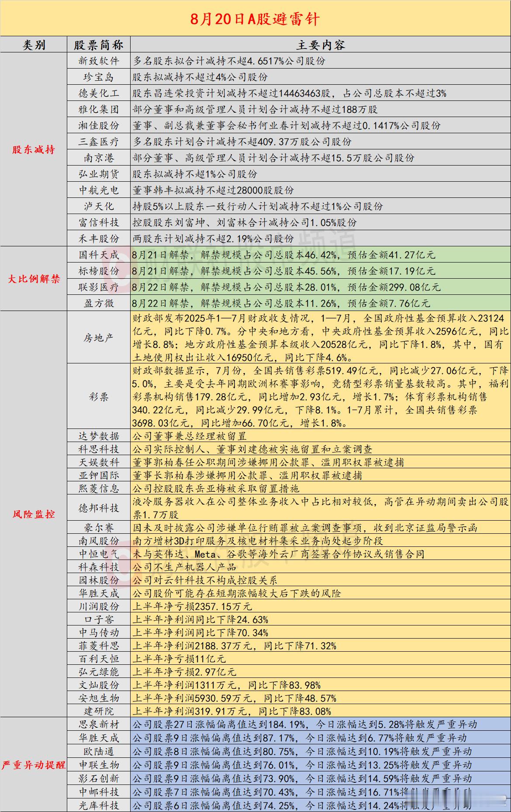Select stock name '禾丰股份'
511x812 pixels.
coord(99,239)
